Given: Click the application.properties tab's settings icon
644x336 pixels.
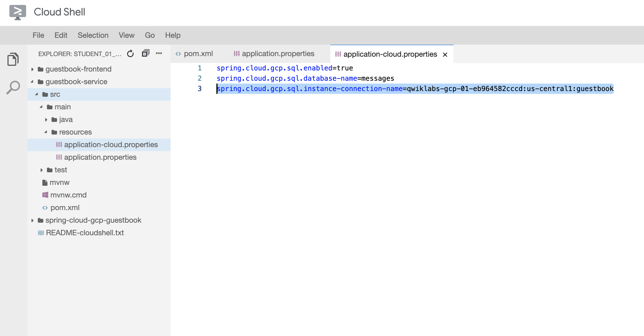Looking at the screenshot, I should tap(236, 54).
